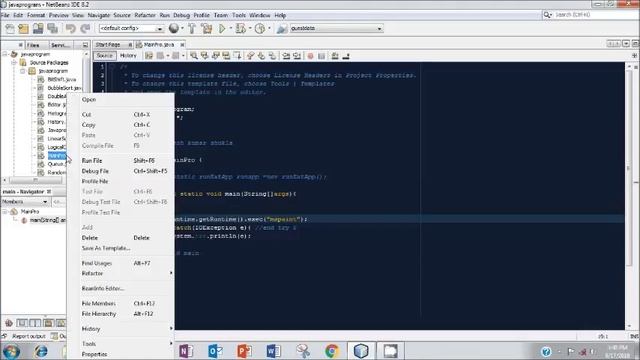Open the Run Project dropdown arrow
Screen dimensions: 640x360
[230, 29]
